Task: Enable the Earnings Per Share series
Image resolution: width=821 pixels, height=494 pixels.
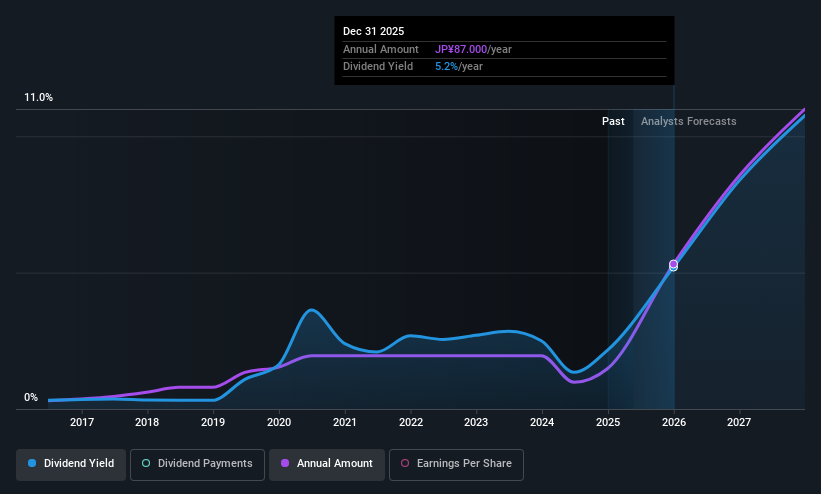Action: click(x=456, y=465)
